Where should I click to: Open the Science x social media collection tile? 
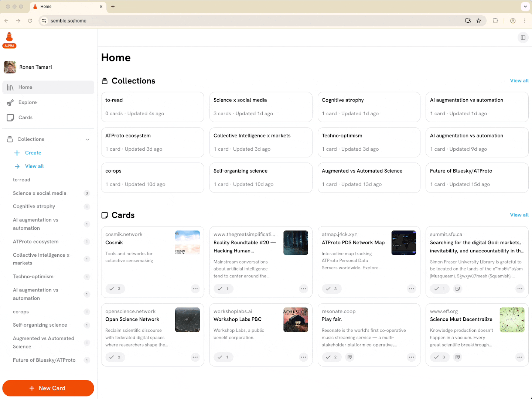click(260, 107)
